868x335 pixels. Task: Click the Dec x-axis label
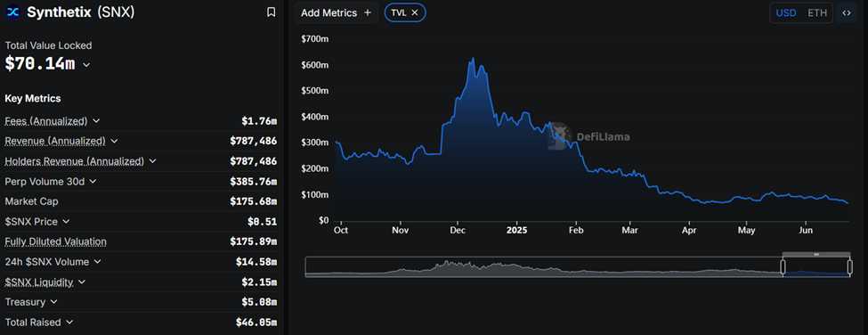457,230
